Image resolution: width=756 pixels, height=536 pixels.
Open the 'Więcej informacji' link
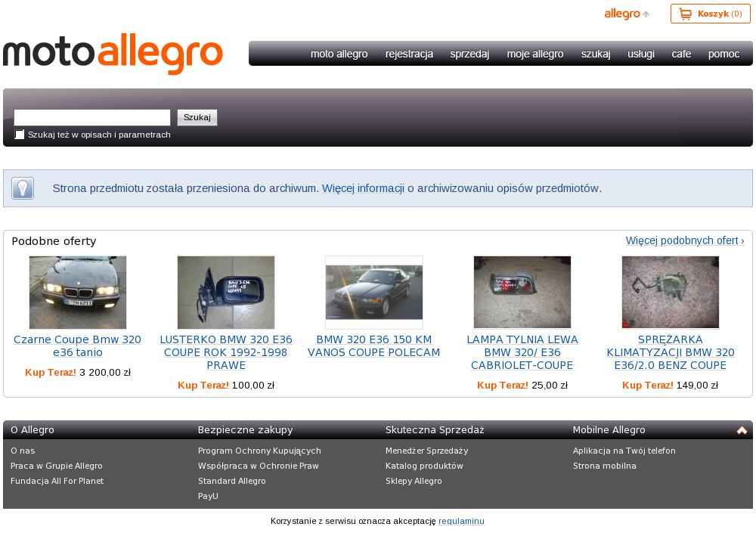363,188
